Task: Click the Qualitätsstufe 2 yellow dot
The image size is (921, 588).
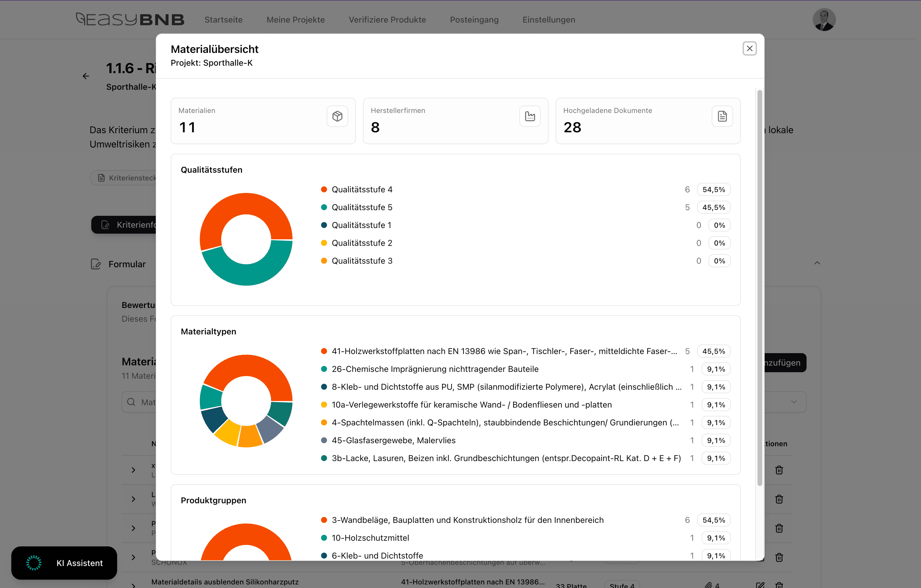Action: click(323, 243)
